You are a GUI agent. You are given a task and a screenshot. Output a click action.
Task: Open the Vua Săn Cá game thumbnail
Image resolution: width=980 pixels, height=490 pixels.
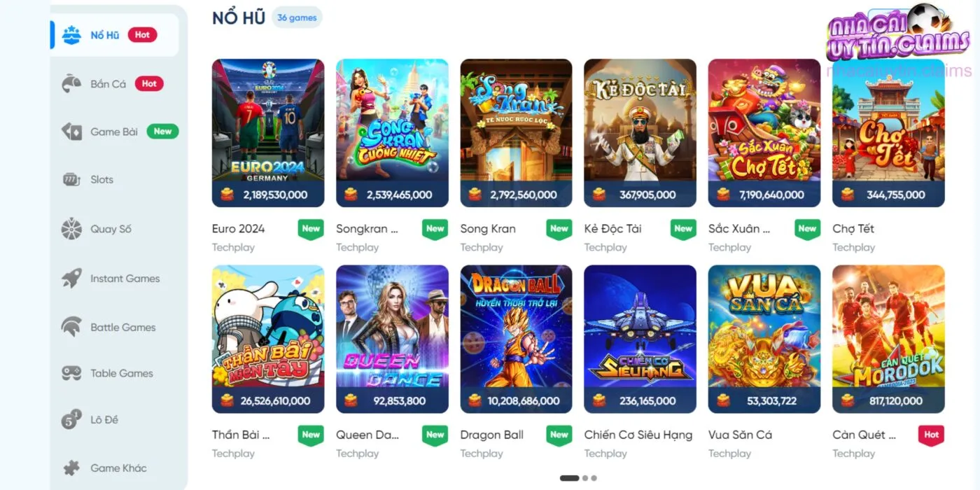click(764, 339)
